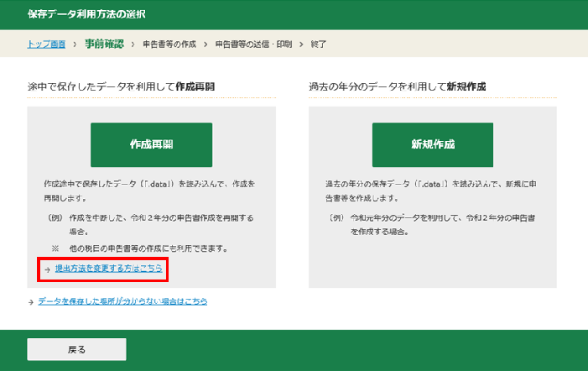Select the 終了 breadcrumb step
Screen dimensions: 588x371
[x=319, y=44]
